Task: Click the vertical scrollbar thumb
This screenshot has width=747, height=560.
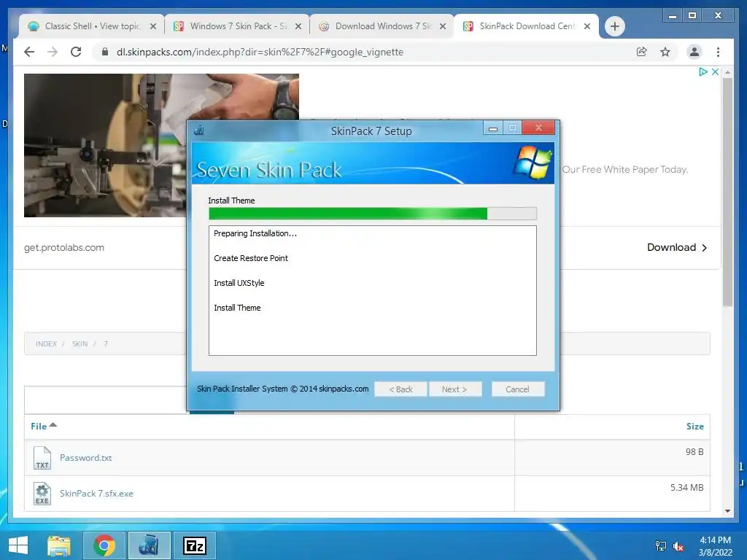Action: click(727, 192)
